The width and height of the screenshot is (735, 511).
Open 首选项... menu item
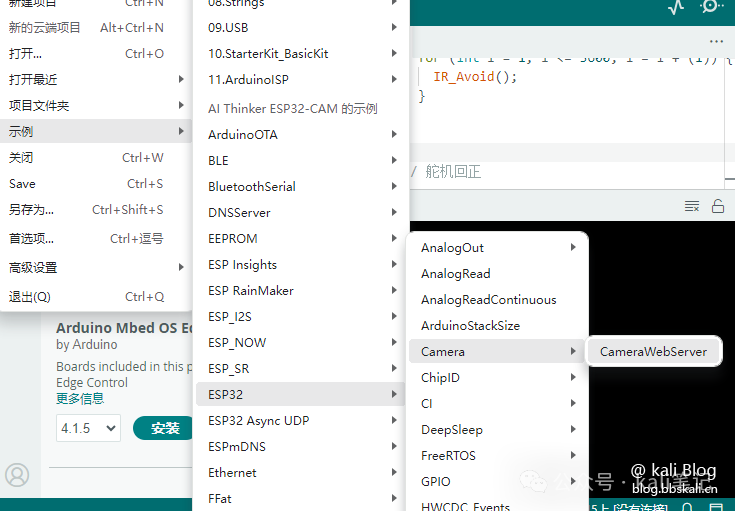[96, 239]
